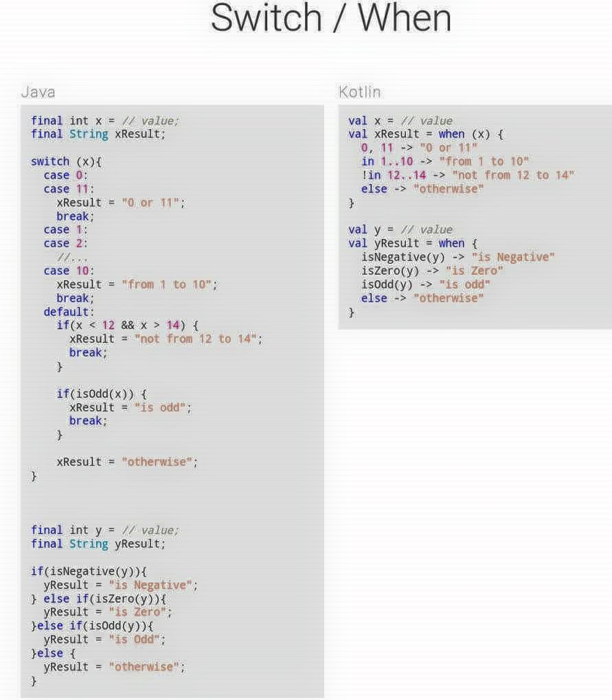Select Kotlin line starting with "!in 12..14"

468,175
